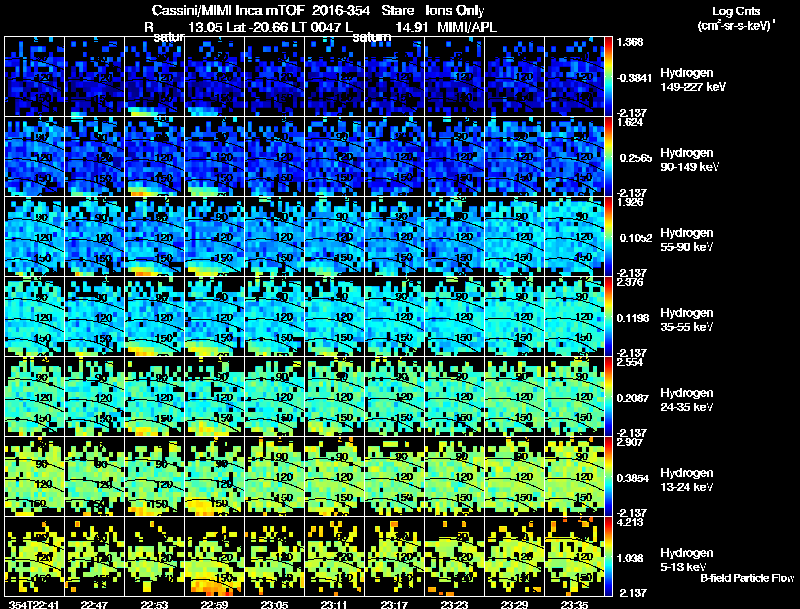
Task: Select the Hydrogen 90-149 keV label
Action: coord(690,160)
